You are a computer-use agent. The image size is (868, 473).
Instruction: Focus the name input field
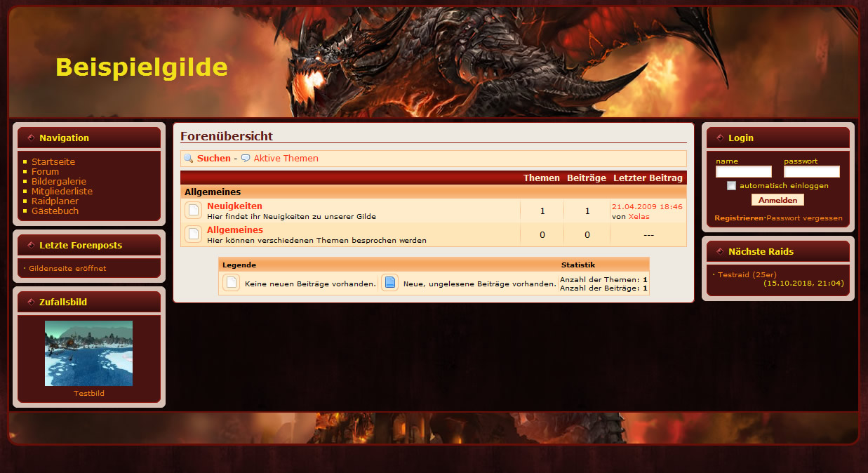(744, 172)
